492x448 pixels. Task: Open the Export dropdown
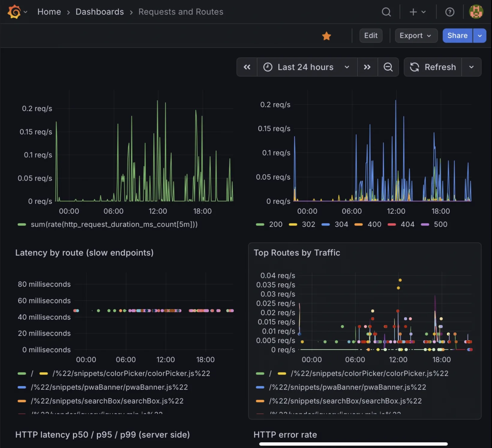(x=416, y=36)
